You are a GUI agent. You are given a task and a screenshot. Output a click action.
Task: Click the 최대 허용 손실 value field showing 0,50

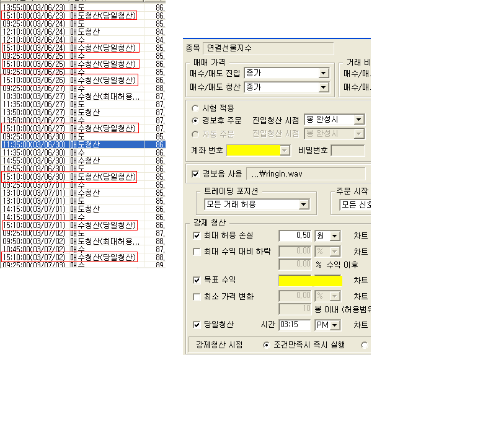(295, 236)
